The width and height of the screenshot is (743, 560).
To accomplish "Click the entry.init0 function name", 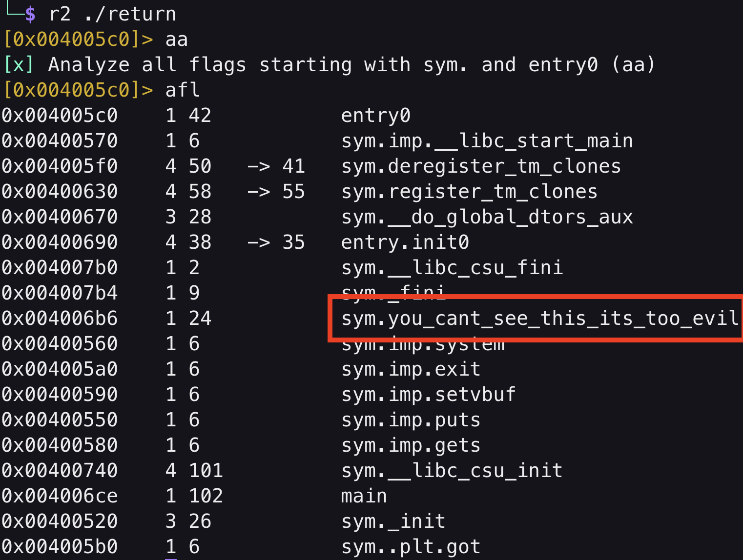I will (x=405, y=242).
